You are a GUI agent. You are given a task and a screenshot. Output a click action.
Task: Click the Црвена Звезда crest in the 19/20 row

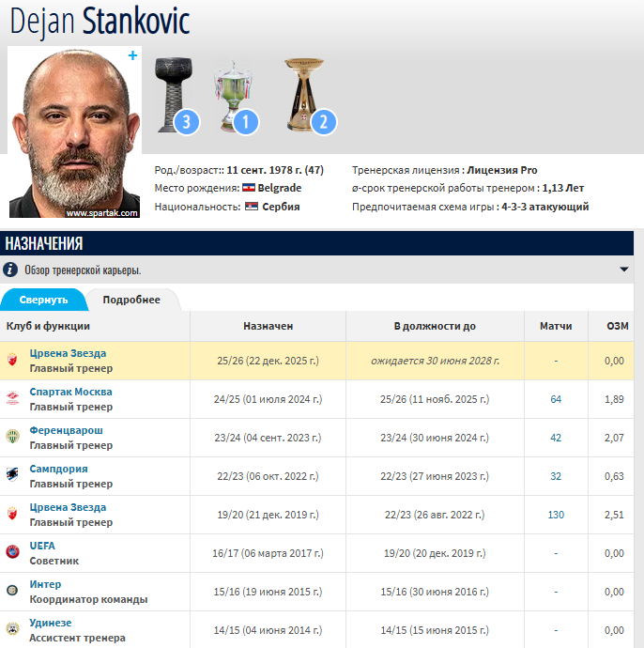12,514
